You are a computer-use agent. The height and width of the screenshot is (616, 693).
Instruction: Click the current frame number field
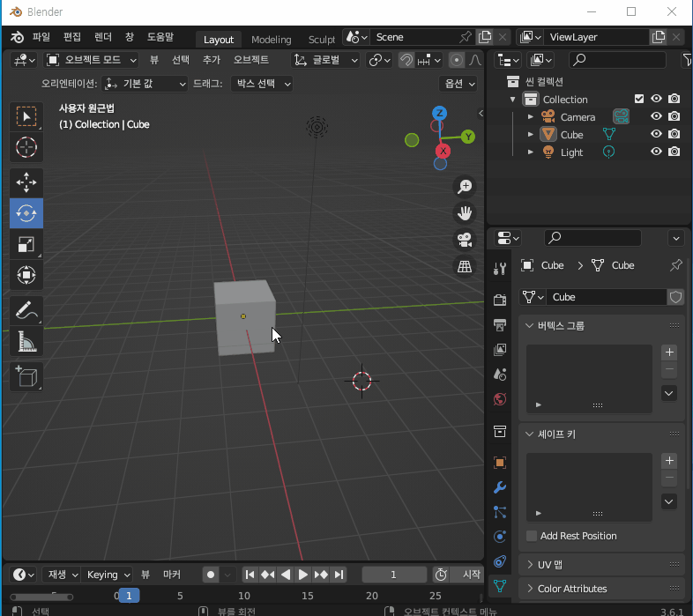pos(394,575)
